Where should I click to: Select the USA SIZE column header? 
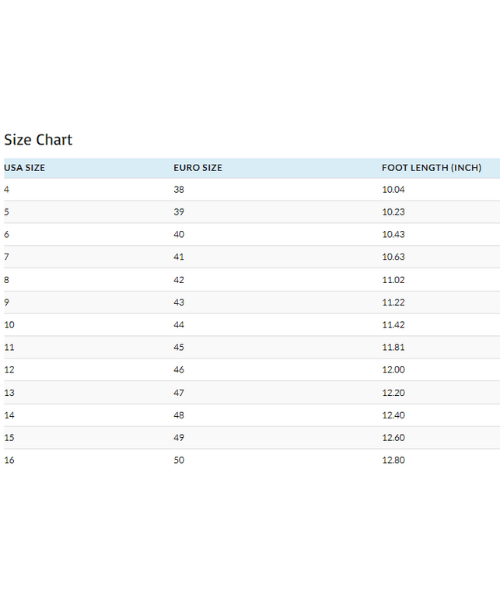pos(24,168)
